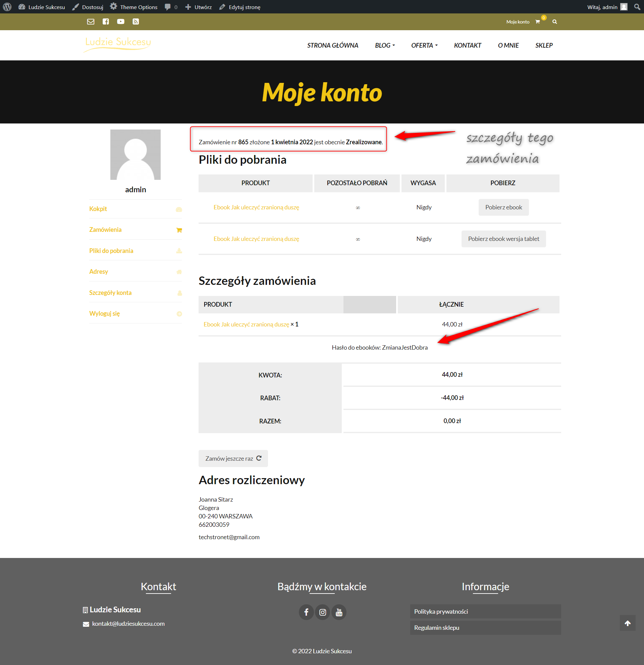Image resolution: width=644 pixels, height=665 pixels.
Task: Click the search magnifier in gold bar
Action: point(555,22)
